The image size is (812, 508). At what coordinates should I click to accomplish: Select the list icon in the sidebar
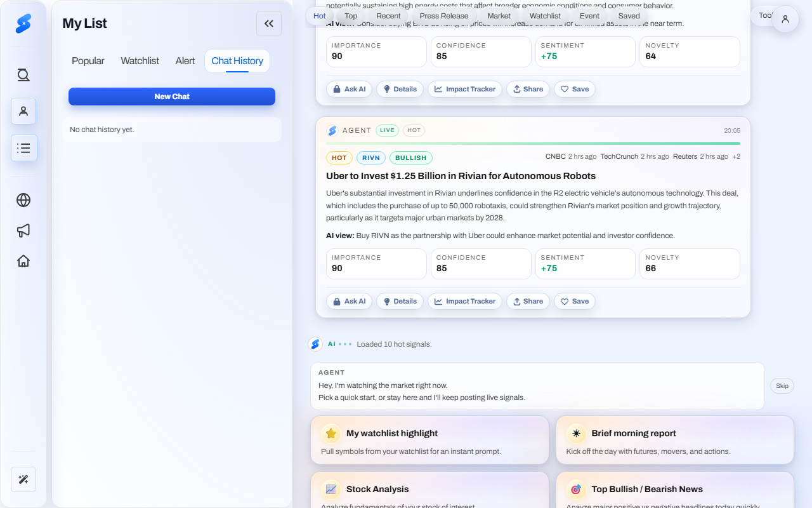(23, 148)
